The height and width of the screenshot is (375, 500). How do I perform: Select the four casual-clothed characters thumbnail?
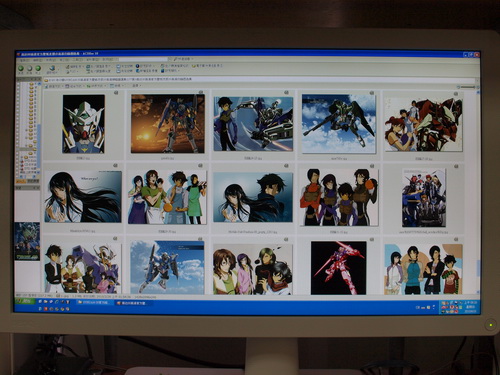(x=423, y=269)
